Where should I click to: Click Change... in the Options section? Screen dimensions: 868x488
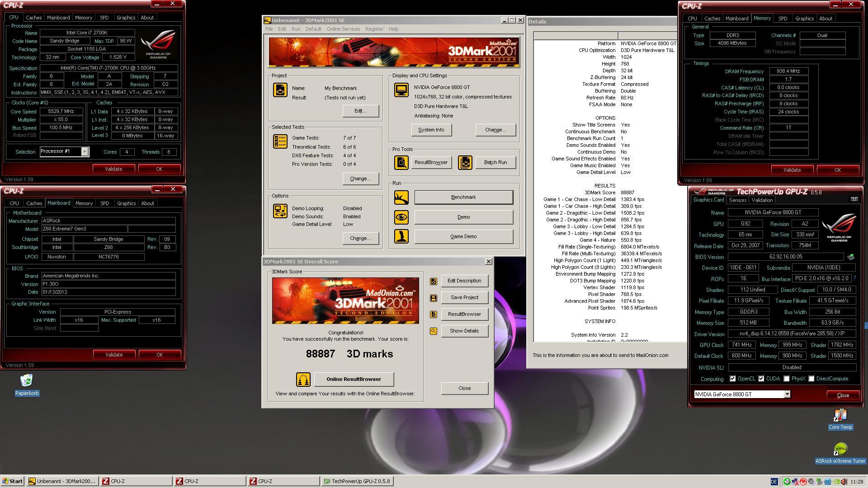pyautogui.click(x=360, y=239)
